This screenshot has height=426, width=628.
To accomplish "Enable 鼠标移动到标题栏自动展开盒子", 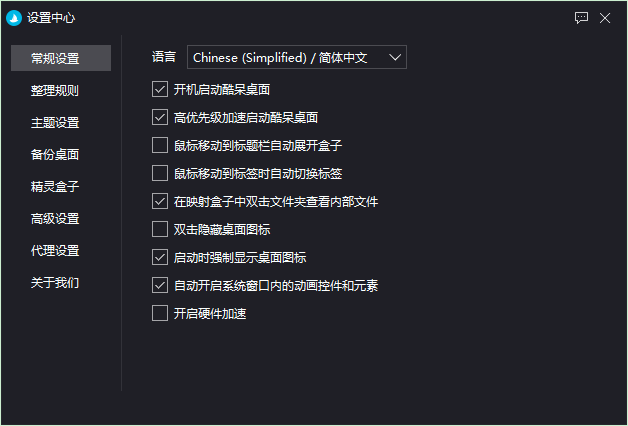I will coord(160,145).
